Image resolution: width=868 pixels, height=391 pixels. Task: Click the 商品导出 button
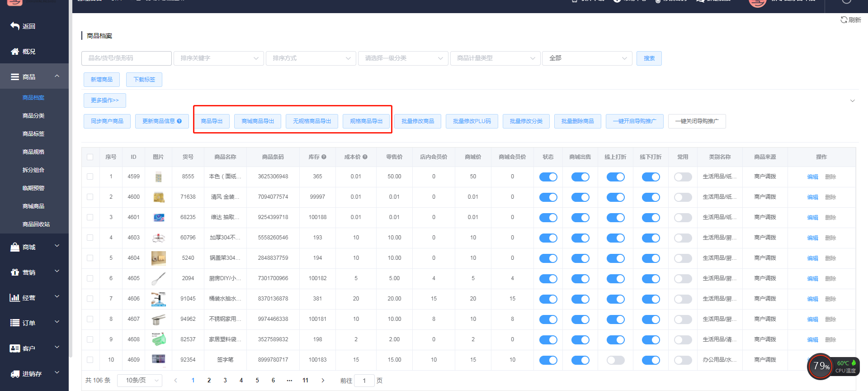tap(212, 121)
